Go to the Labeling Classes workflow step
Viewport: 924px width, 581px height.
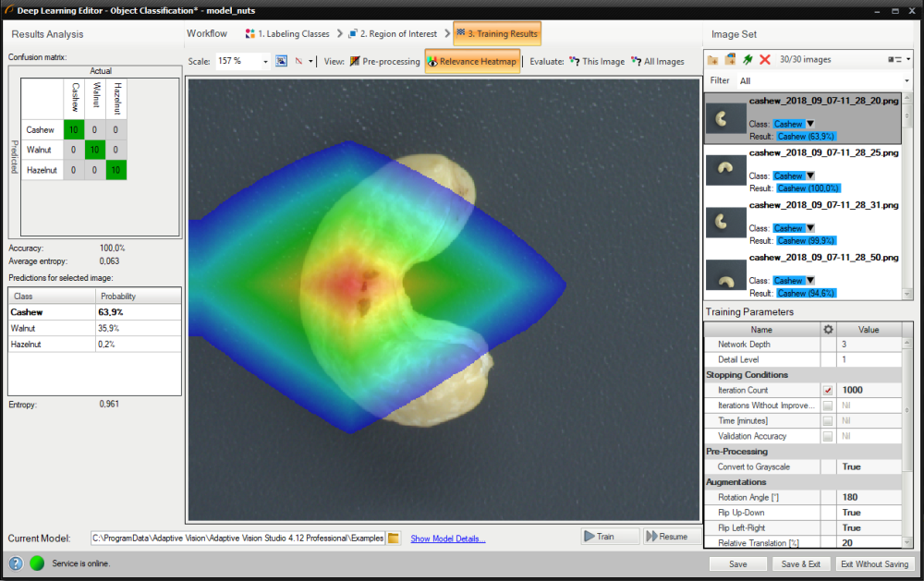287,34
